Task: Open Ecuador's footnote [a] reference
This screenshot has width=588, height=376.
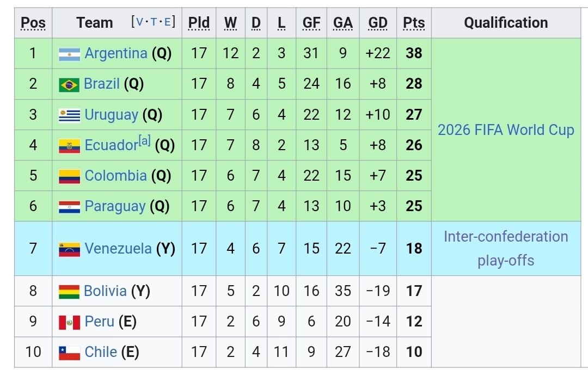Action: pos(144,141)
